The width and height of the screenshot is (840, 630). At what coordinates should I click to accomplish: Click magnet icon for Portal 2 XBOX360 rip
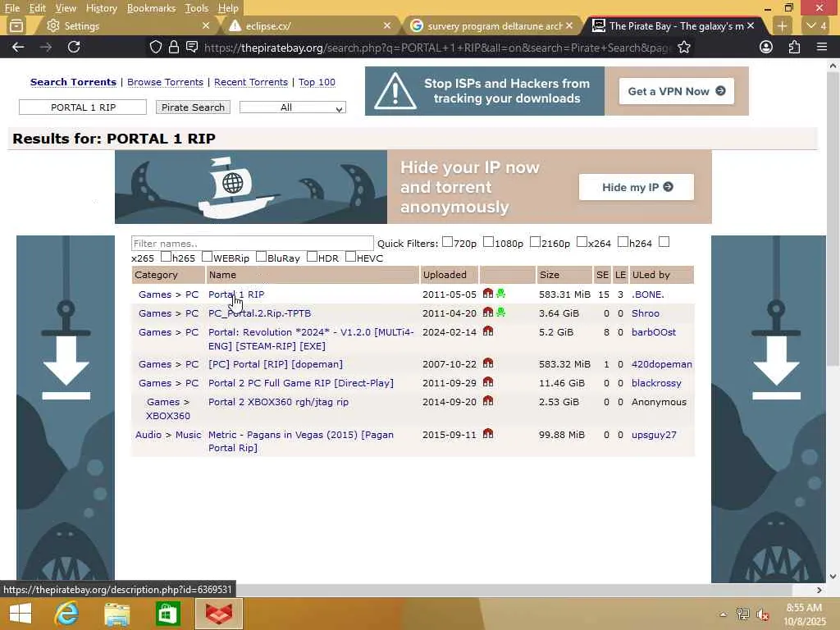(487, 400)
